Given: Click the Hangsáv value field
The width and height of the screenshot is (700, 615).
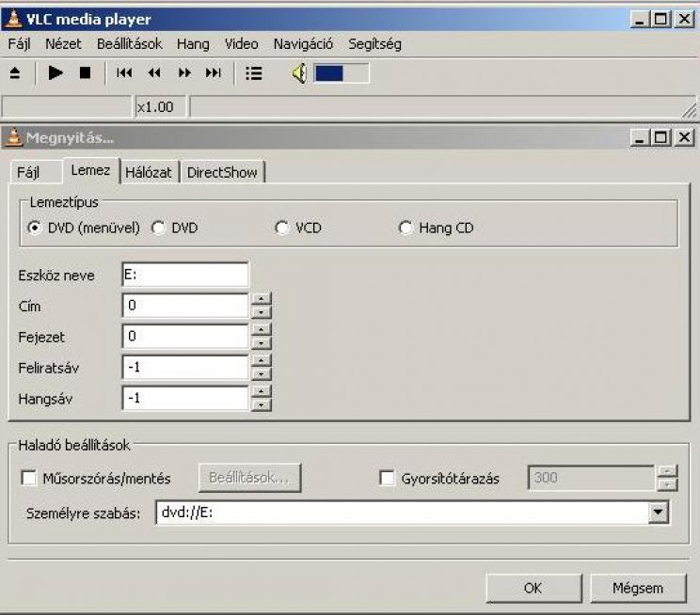Looking at the screenshot, I should (x=185, y=398).
